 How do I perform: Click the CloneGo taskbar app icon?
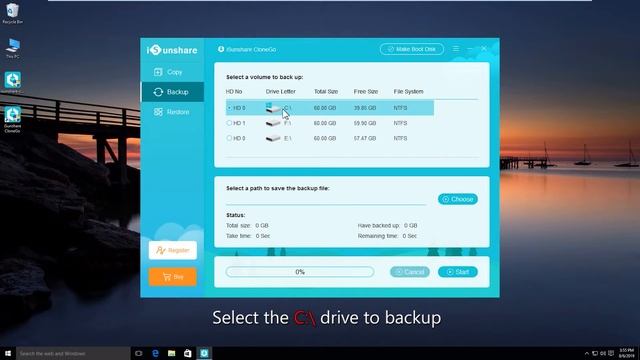pos(204,353)
